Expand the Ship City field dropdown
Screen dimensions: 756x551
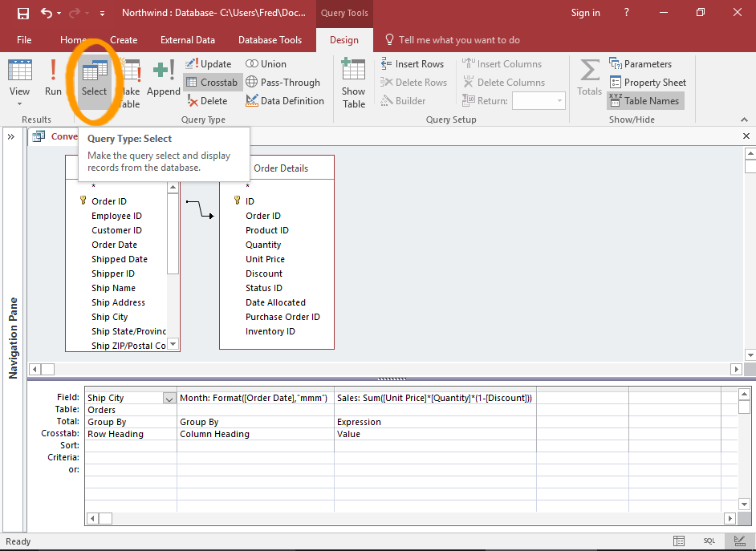coord(169,398)
